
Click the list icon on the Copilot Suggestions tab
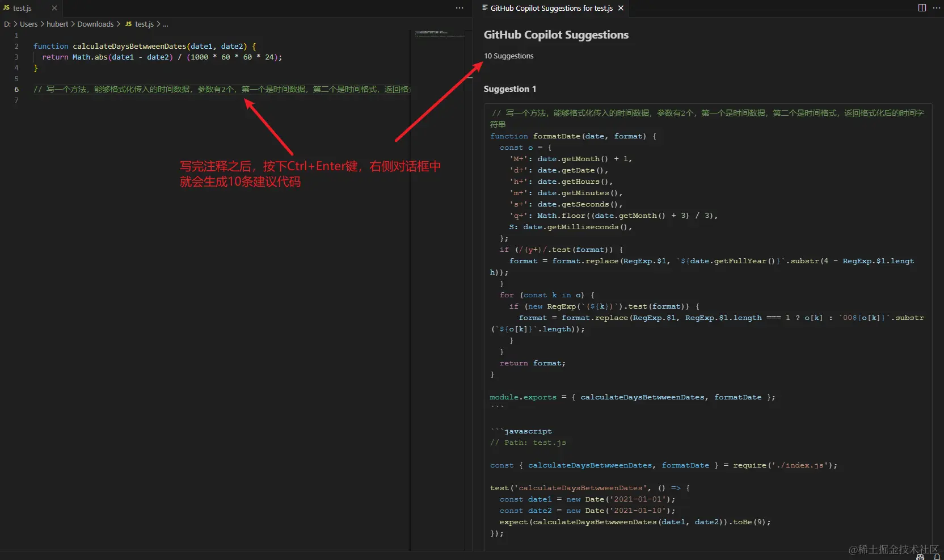coord(485,8)
